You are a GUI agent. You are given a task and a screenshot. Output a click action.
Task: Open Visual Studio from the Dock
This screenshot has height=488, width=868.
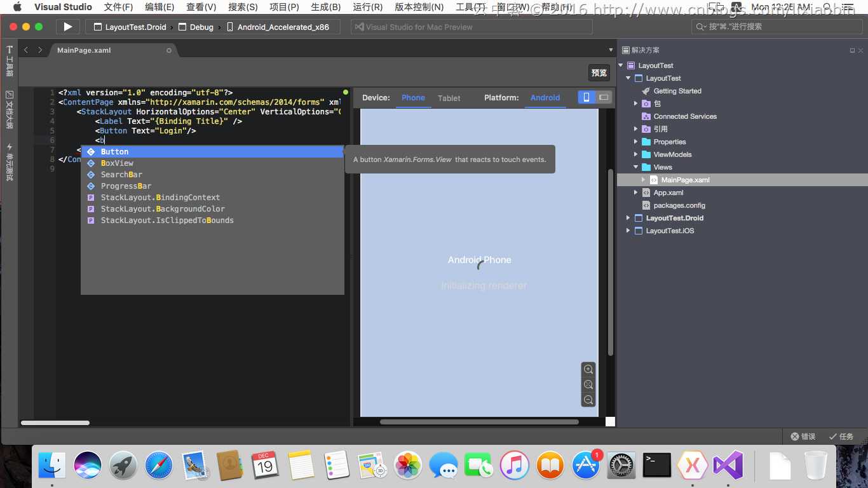[728, 466]
